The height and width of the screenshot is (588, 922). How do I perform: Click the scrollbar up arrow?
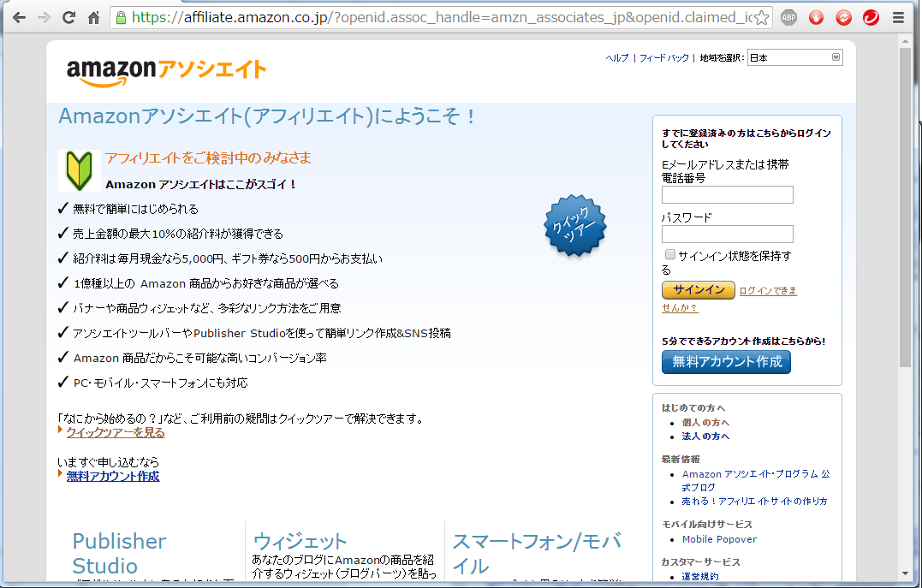905,41
